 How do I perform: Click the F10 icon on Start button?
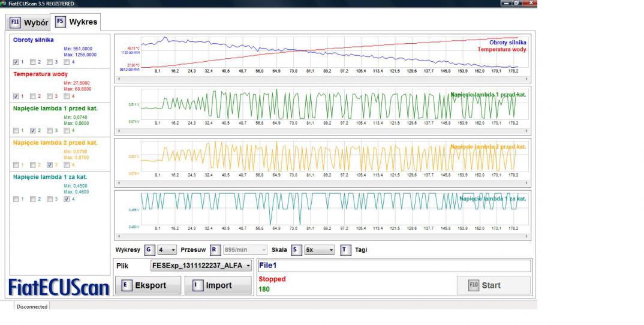(x=474, y=285)
